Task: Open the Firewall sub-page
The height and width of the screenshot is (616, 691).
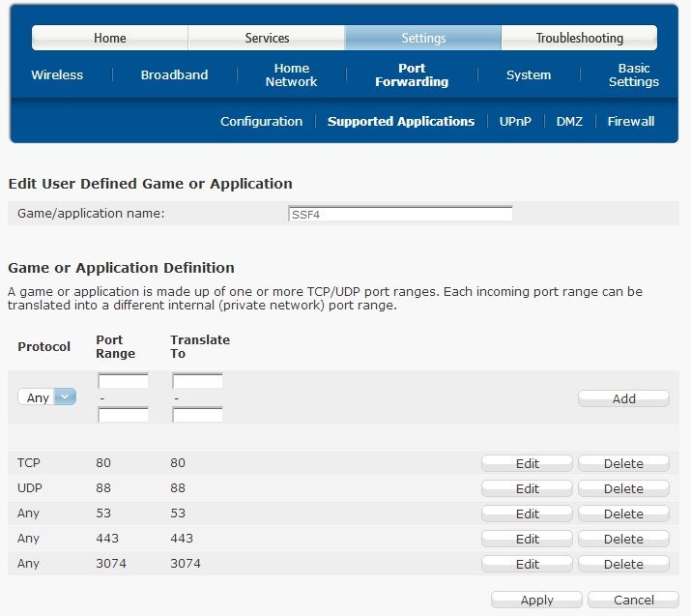Action: [631, 121]
